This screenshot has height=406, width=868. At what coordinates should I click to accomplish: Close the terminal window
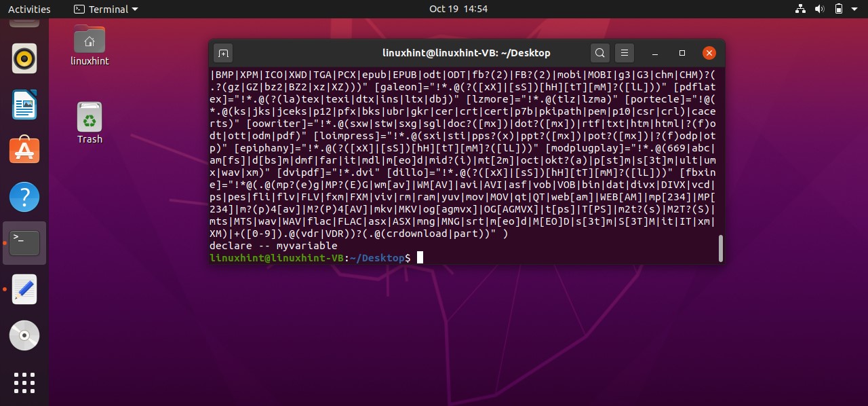pyautogui.click(x=709, y=53)
